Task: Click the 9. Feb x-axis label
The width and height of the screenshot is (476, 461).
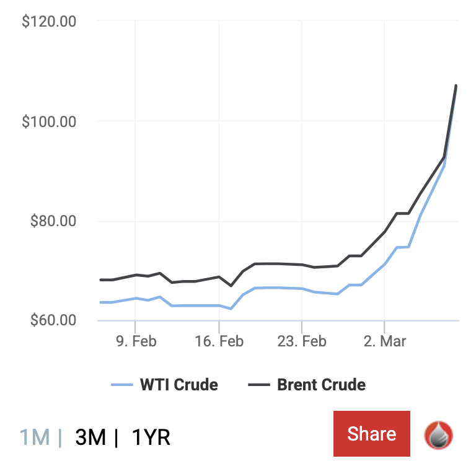Action: coord(135,341)
